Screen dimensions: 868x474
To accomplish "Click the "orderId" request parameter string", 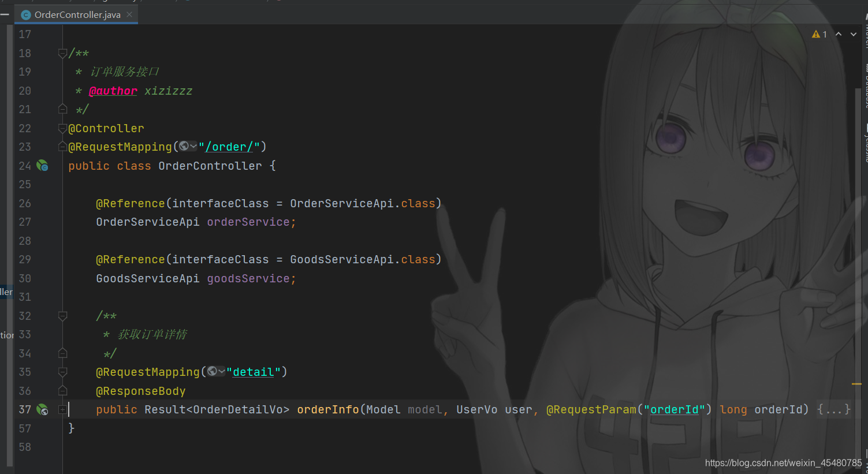I will [x=675, y=409].
